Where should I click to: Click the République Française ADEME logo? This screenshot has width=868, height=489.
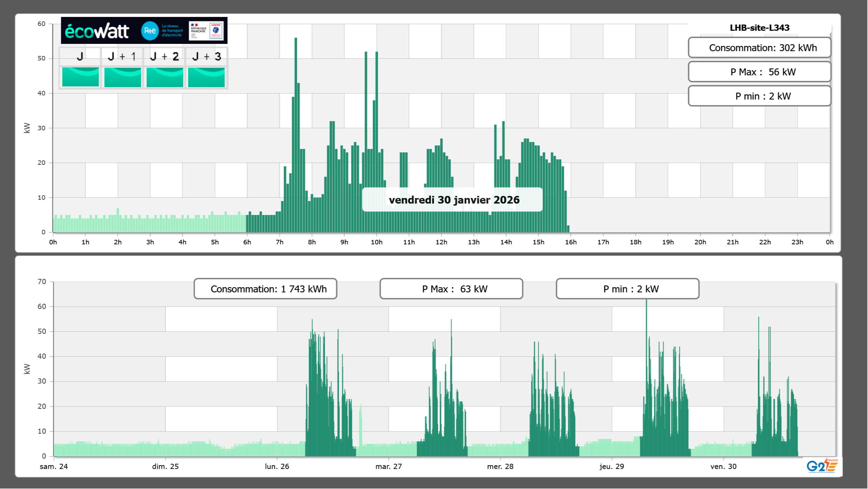pyautogui.click(x=206, y=31)
